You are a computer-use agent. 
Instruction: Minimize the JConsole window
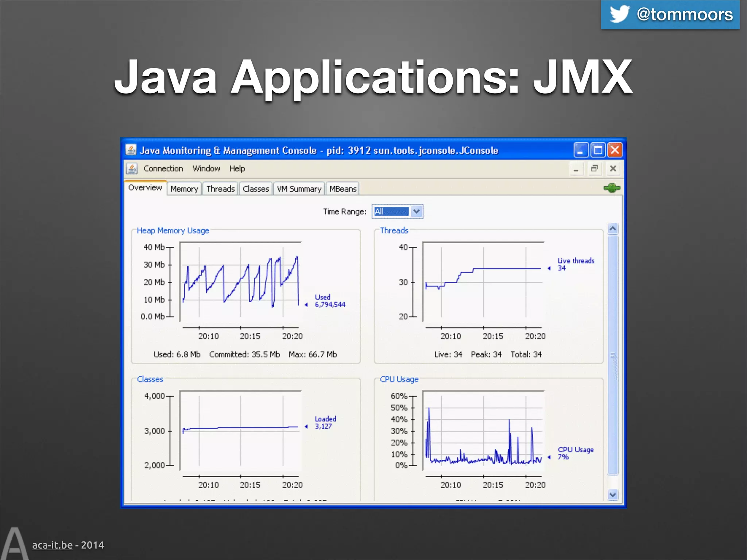click(x=580, y=150)
